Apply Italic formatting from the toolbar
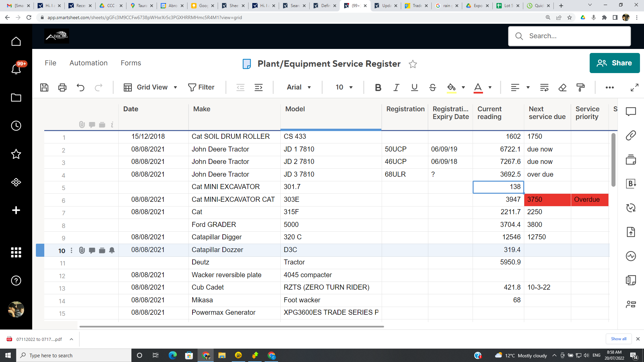The width and height of the screenshot is (644, 362). (x=396, y=87)
